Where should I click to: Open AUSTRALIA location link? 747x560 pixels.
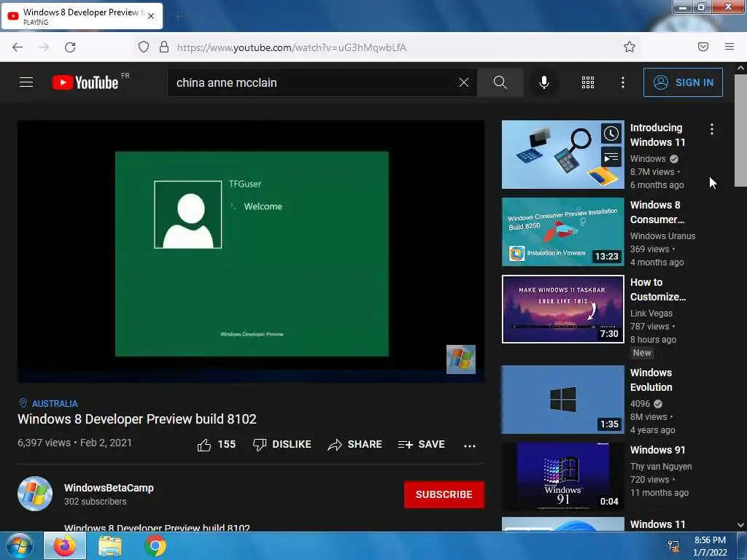point(54,404)
